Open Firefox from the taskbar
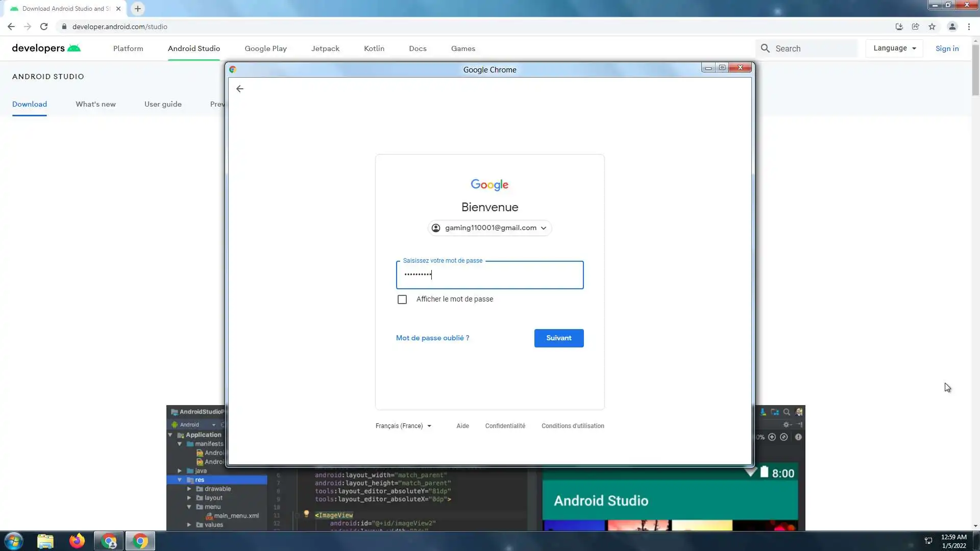The height and width of the screenshot is (551, 980). (x=77, y=541)
